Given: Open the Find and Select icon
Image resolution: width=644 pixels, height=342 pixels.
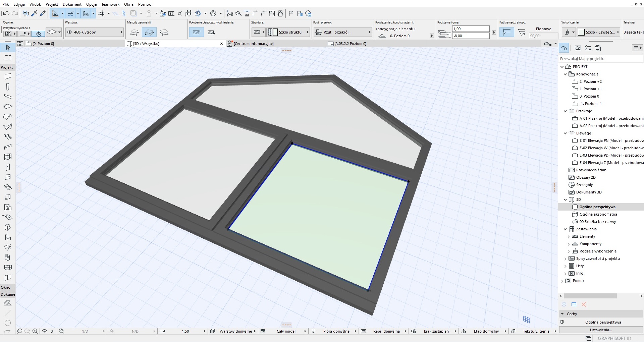Looking at the screenshot, I should click(26, 13).
